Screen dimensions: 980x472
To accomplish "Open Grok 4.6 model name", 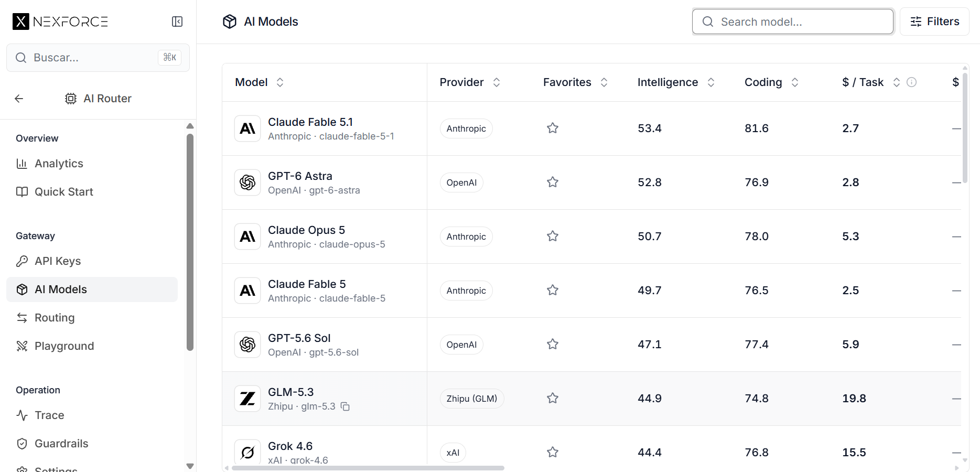I will tap(290, 446).
